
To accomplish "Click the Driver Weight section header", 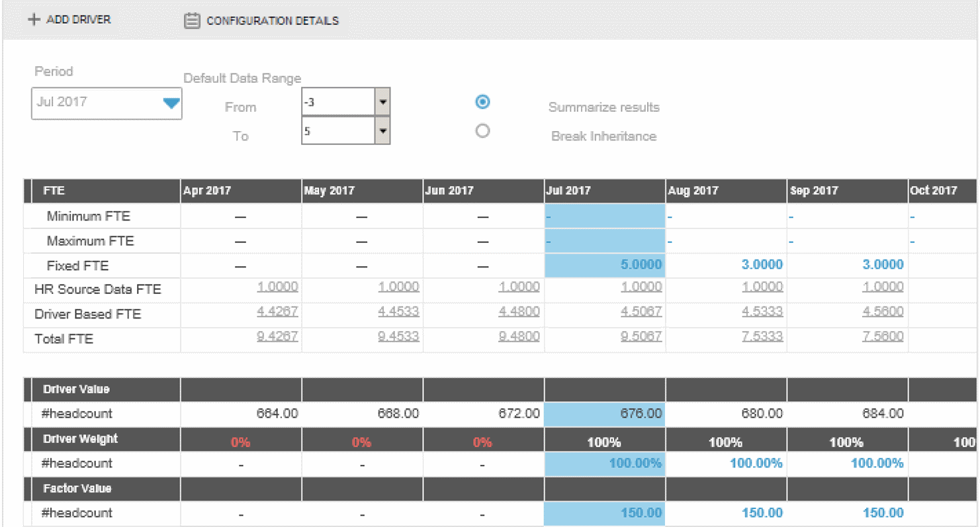I will 80,439.
